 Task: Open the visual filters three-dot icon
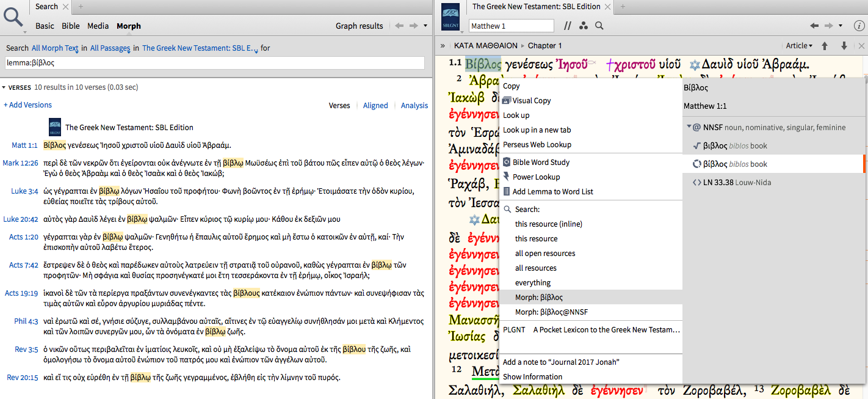[x=584, y=26]
